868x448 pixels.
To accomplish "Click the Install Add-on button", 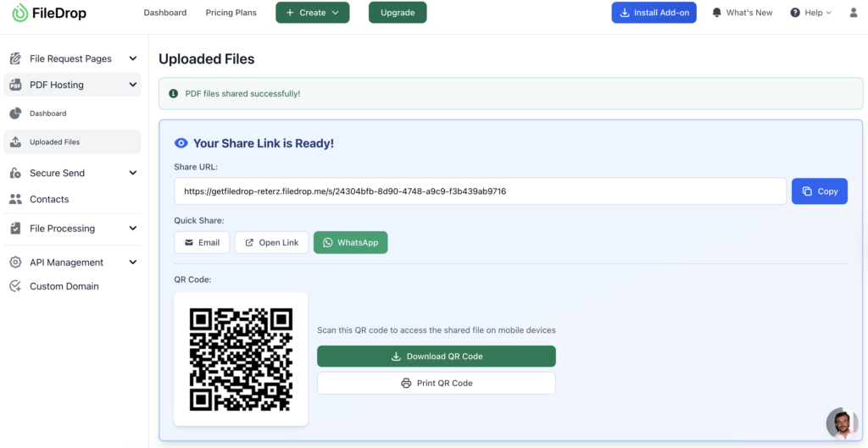I will click(x=654, y=13).
